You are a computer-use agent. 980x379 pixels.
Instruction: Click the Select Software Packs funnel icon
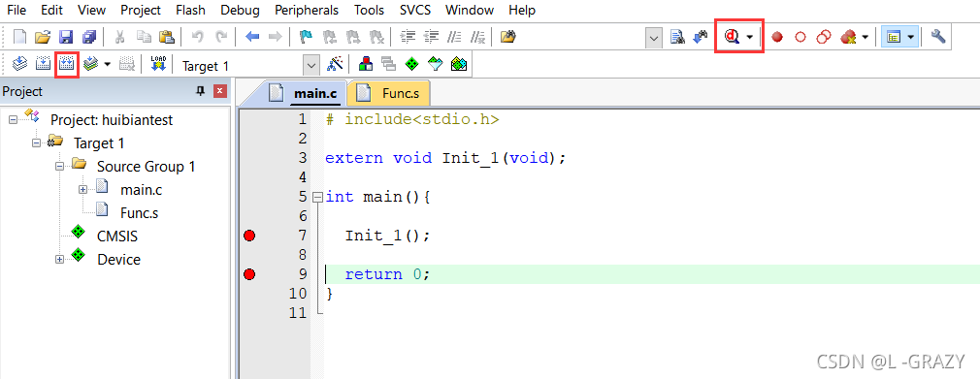(435, 64)
